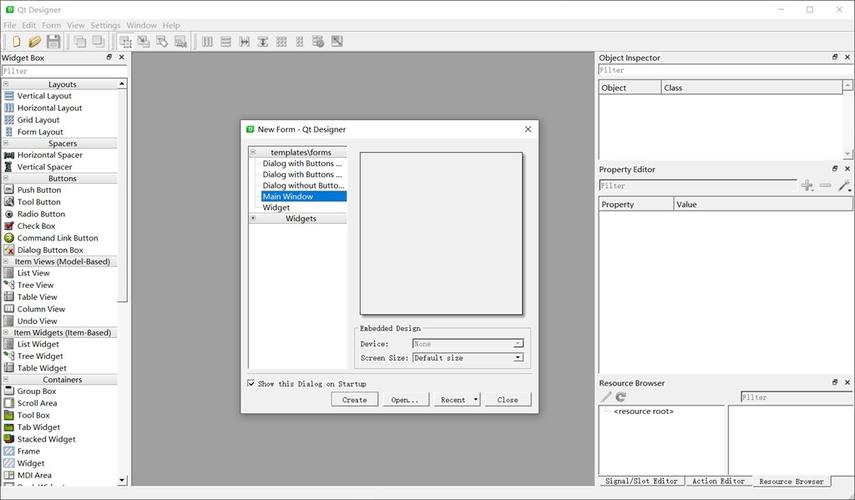This screenshot has width=855, height=500.
Task: Click the Lay Out in Grid toolbar icon
Action: [x=281, y=41]
